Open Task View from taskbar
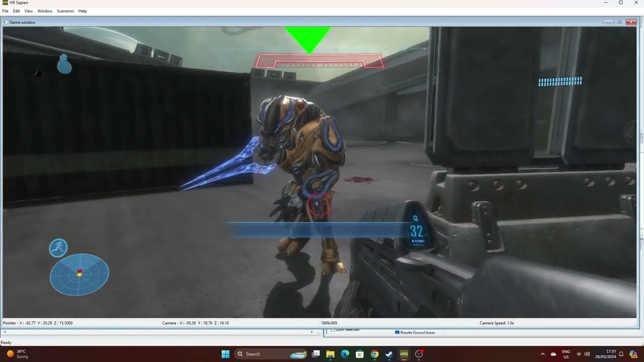 click(x=316, y=354)
